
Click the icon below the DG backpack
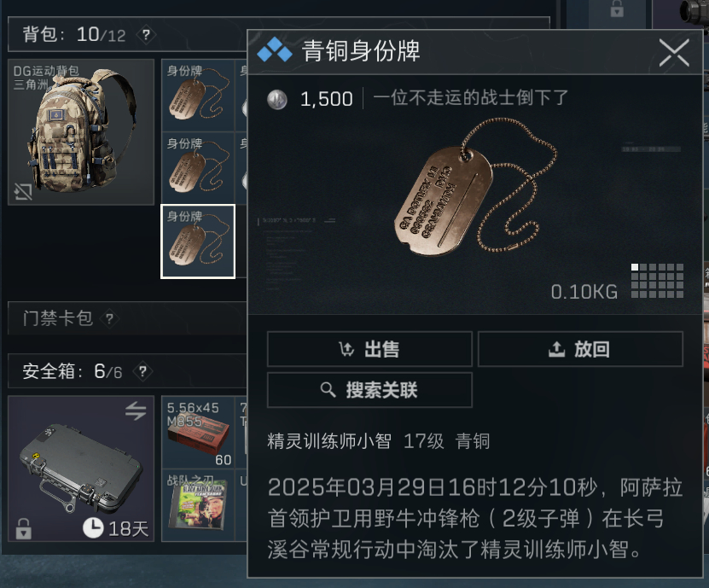(23, 192)
